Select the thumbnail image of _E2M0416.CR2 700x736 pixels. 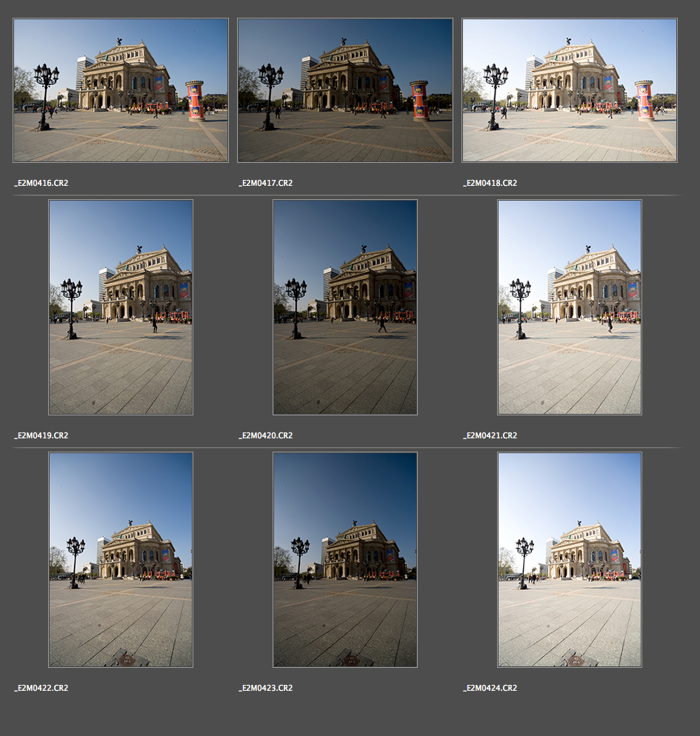point(121,90)
